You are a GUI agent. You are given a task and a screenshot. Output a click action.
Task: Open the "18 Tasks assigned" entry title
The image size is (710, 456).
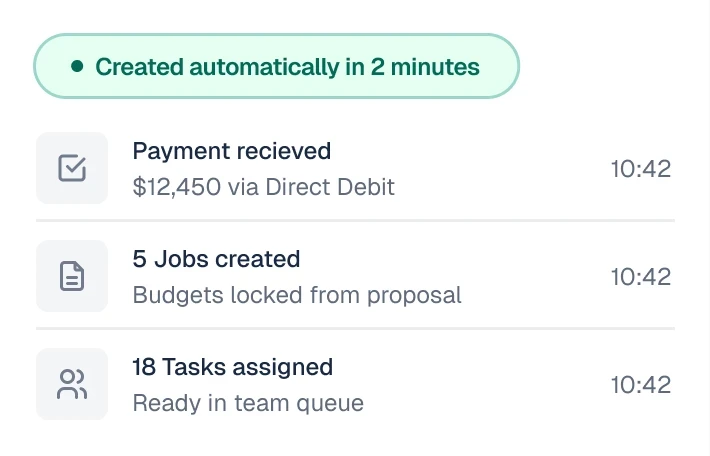point(232,367)
